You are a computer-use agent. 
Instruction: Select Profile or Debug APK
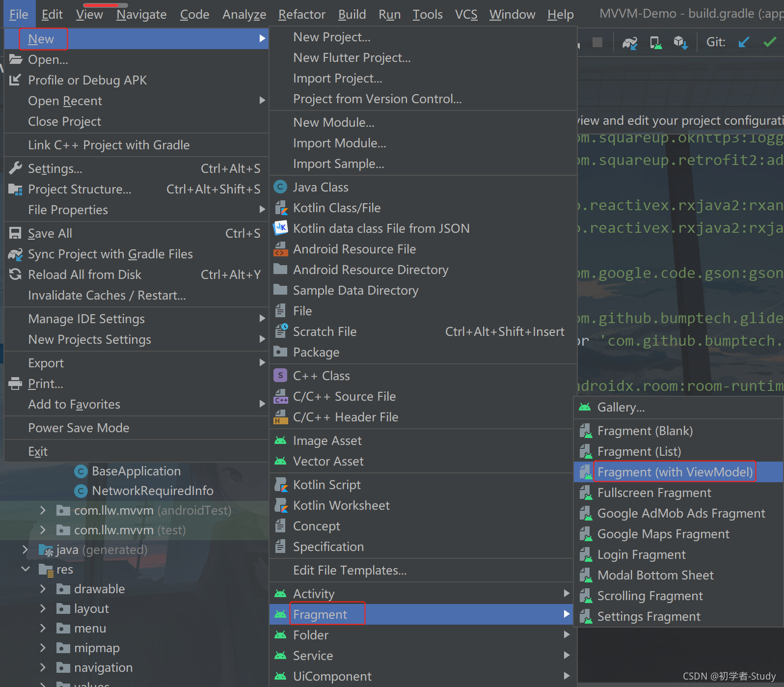[136, 80]
